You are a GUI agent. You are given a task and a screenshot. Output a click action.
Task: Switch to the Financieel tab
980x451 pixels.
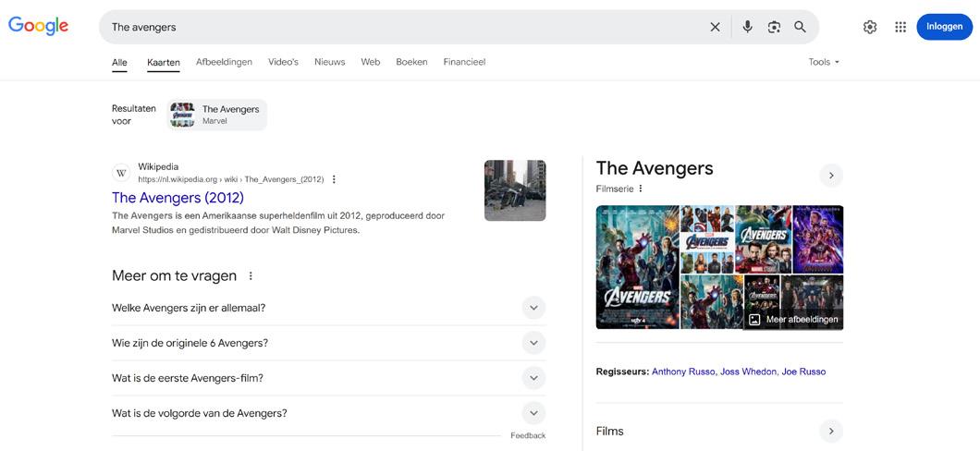point(464,62)
